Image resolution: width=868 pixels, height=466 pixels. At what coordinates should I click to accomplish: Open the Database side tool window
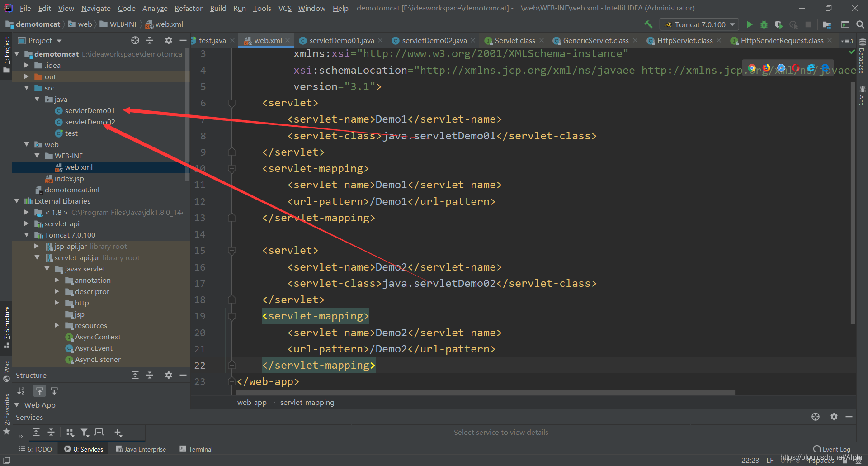[862, 57]
